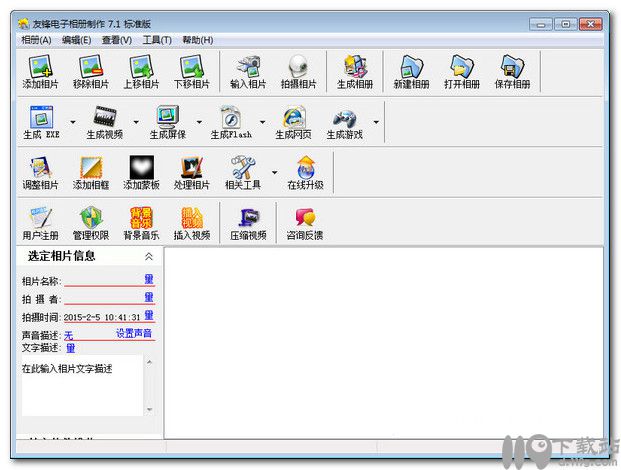The width and height of the screenshot is (621, 470).
Task: Click the 无 sound description link
Action: 68,336
